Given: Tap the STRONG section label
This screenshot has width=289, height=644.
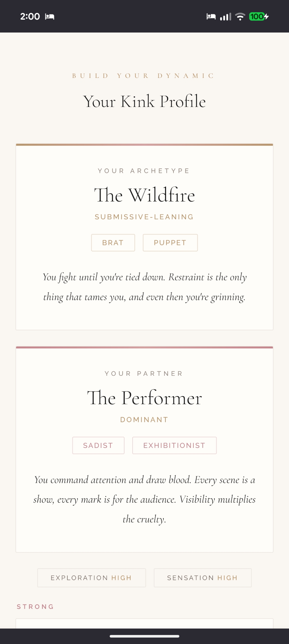Looking at the screenshot, I should pos(35,607).
